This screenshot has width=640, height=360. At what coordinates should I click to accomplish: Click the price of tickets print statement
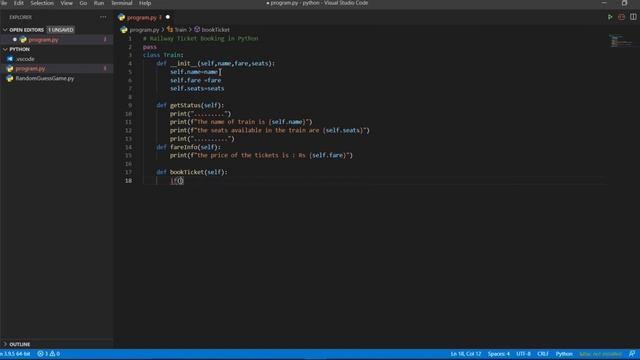[x=261, y=156]
